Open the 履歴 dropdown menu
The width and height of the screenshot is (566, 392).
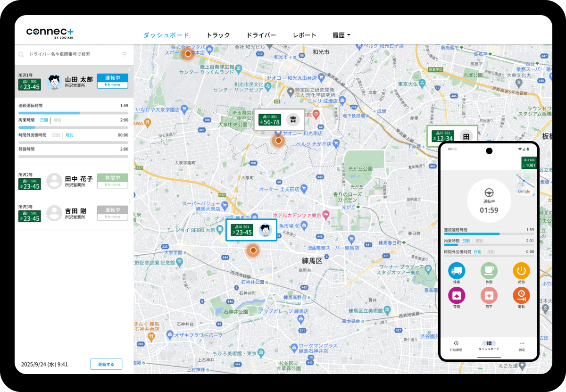pos(341,35)
